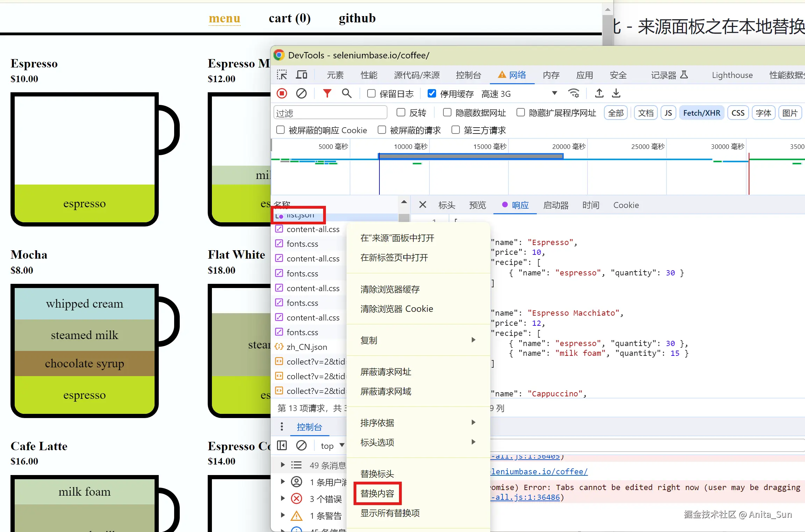Image resolution: width=805 pixels, height=532 pixels.
Task: Click the zh_CN.json file icon
Action: tap(279, 347)
